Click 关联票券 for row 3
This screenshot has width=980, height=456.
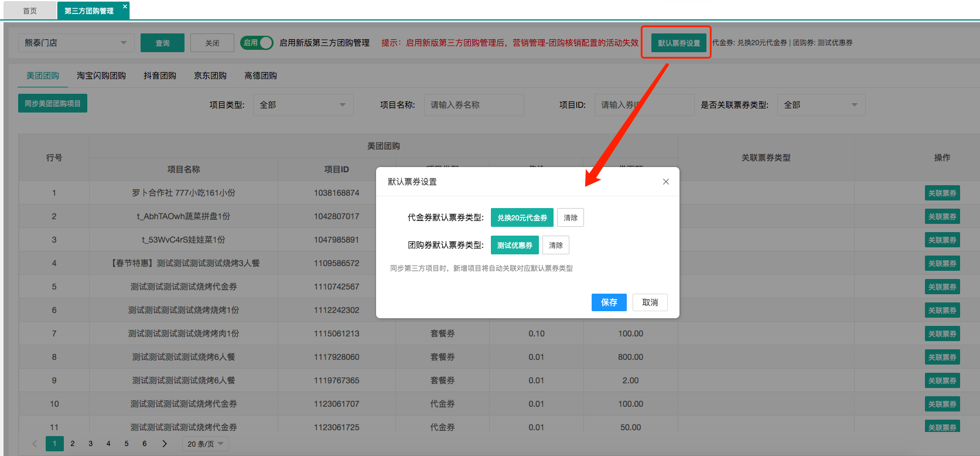coord(943,240)
